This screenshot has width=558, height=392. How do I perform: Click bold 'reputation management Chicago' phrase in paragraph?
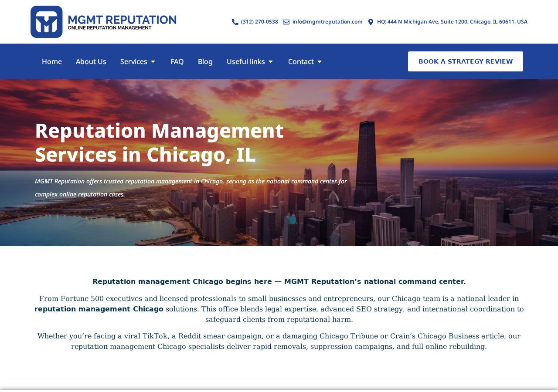(x=99, y=309)
